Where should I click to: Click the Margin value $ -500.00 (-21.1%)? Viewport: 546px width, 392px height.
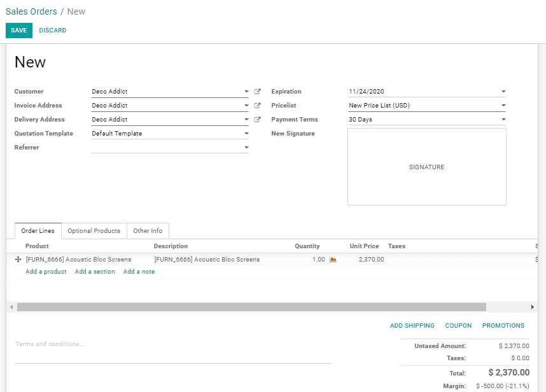pyautogui.click(x=503, y=386)
